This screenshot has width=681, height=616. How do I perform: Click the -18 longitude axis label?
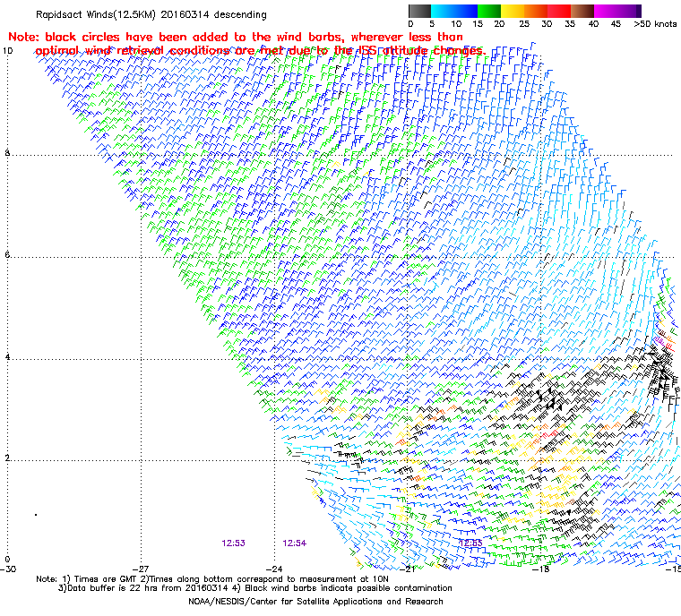tap(540, 569)
